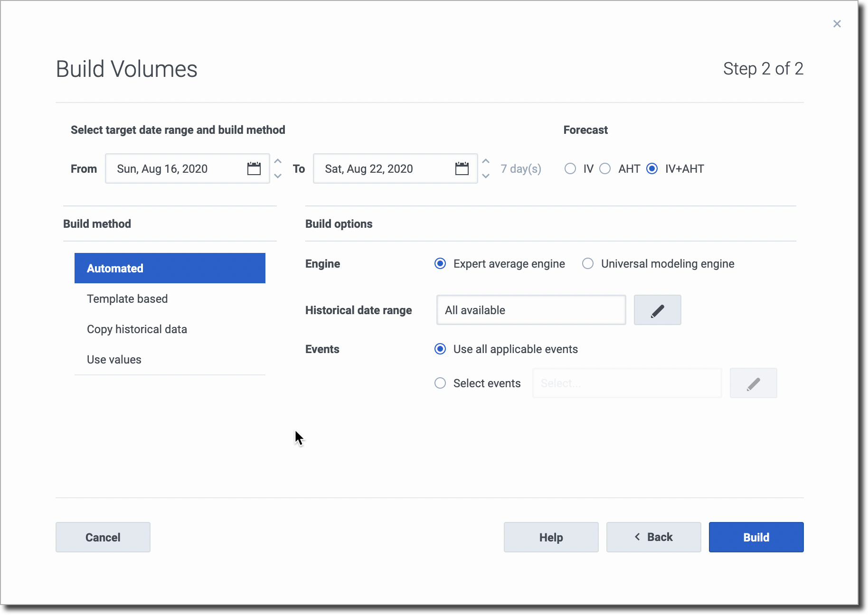868x615 pixels.
Task: Close the Build Volumes dialog
Action: pyautogui.click(x=837, y=24)
